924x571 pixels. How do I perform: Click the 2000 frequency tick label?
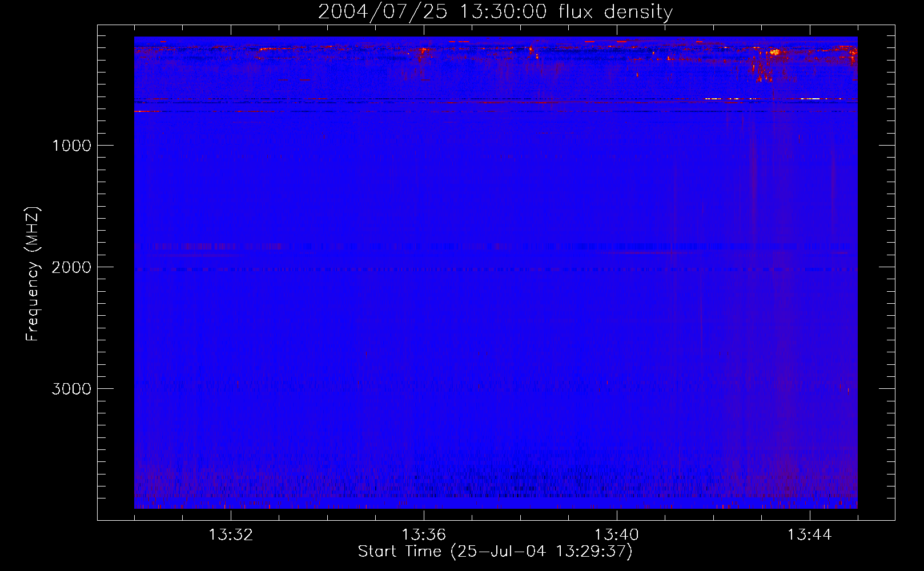click(x=71, y=267)
